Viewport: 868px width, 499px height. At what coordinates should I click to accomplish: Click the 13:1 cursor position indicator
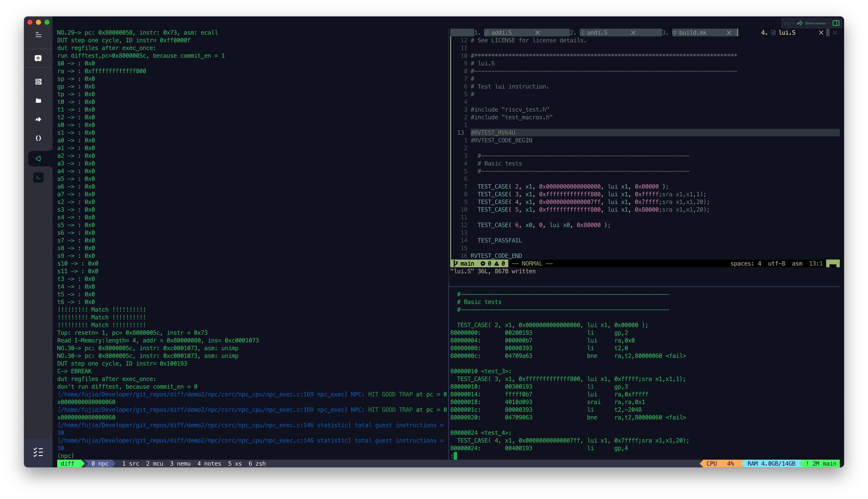click(x=816, y=263)
